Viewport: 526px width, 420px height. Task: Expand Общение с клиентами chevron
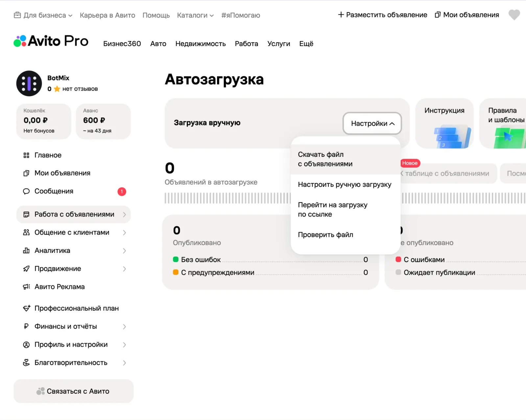[x=124, y=233]
